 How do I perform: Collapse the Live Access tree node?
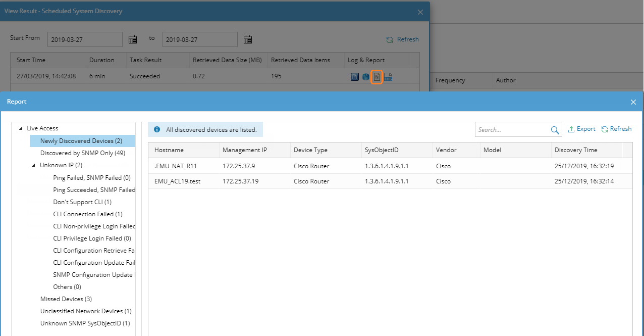click(x=21, y=129)
